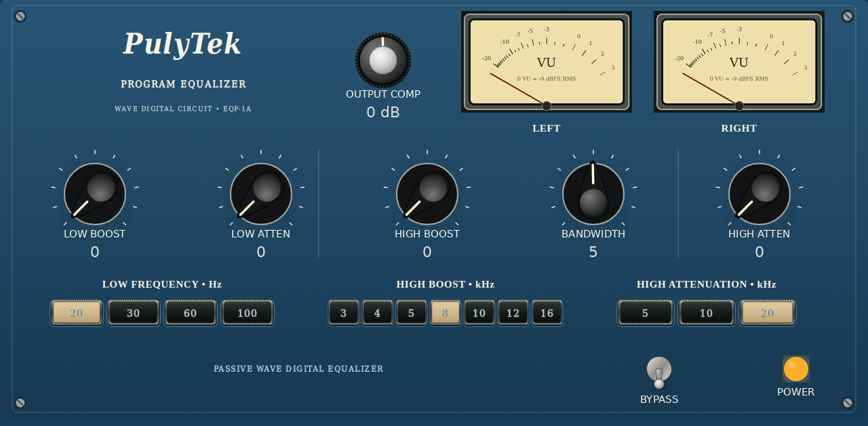Flip the Bypass toggle switch
This screenshot has height=426, width=868.
(x=659, y=372)
